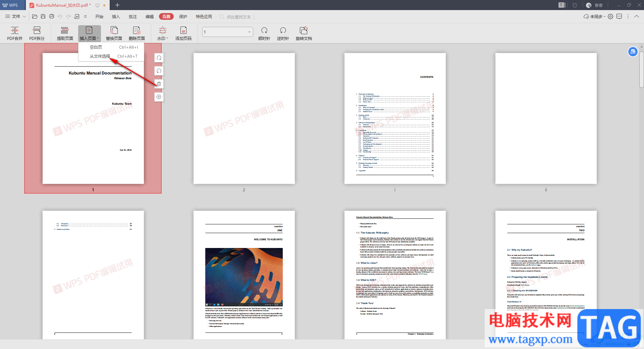Click the vertical scrollbar thumb
The width and height of the screenshot is (644, 349).
[641, 69]
